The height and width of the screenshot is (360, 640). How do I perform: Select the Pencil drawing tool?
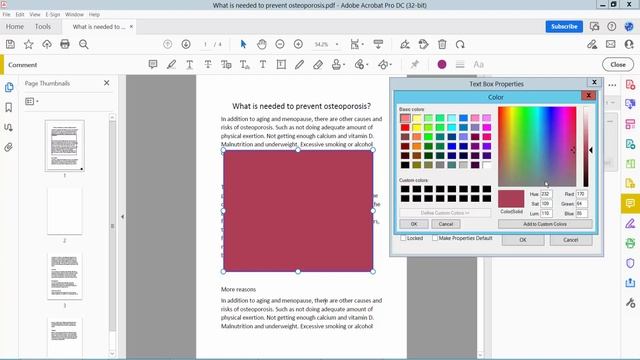click(300, 64)
